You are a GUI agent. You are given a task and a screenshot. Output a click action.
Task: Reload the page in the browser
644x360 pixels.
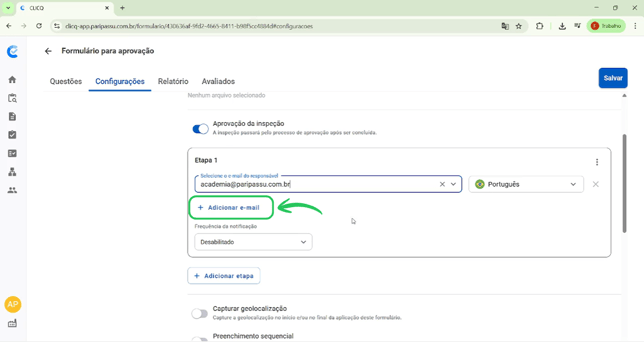[39, 26]
